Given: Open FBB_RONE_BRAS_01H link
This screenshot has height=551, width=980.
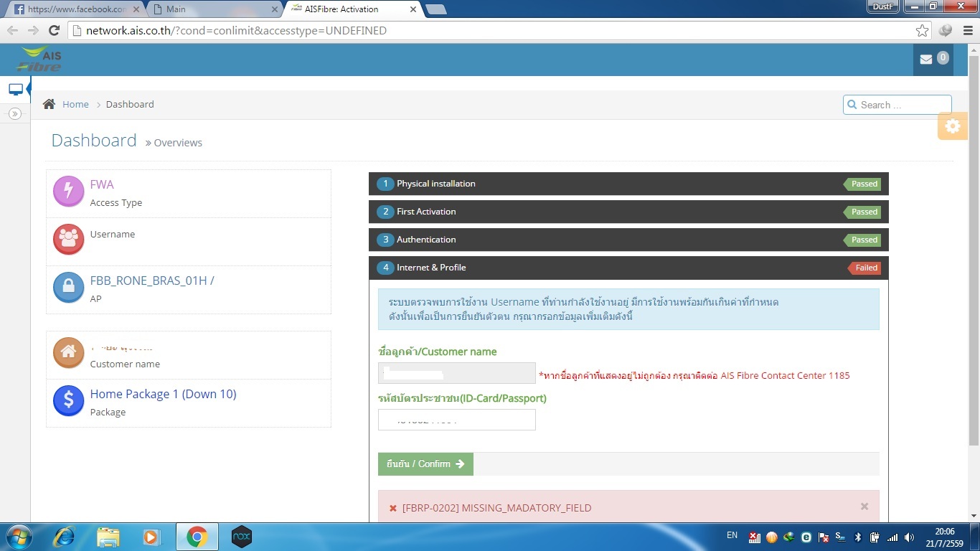Looking at the screenshot, I should [152, 281].
